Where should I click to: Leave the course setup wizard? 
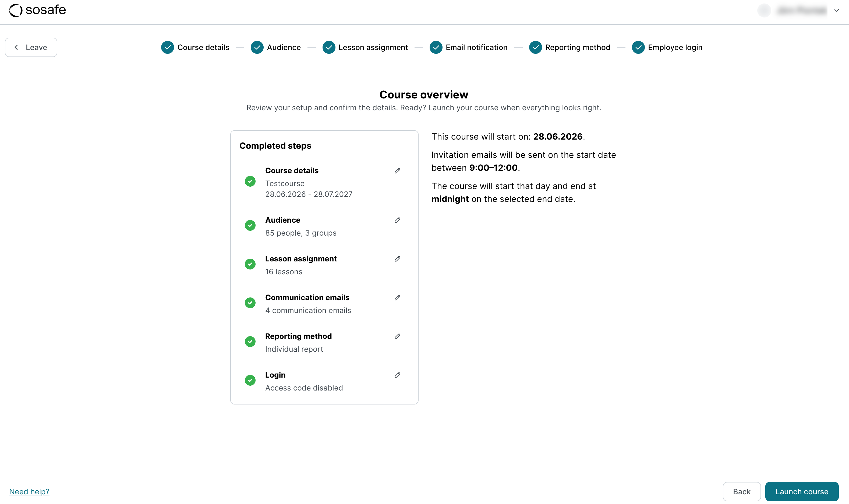coord(31,47)
